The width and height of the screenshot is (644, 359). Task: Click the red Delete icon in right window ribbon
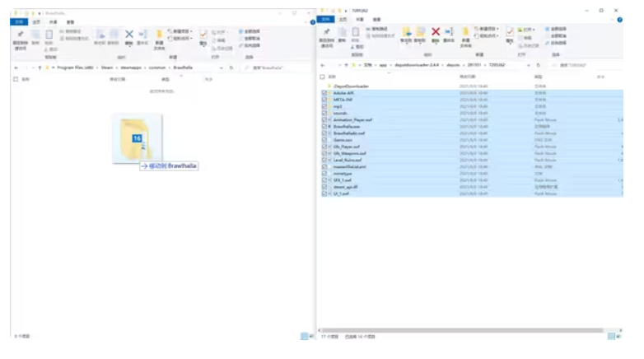coord(435,33)
